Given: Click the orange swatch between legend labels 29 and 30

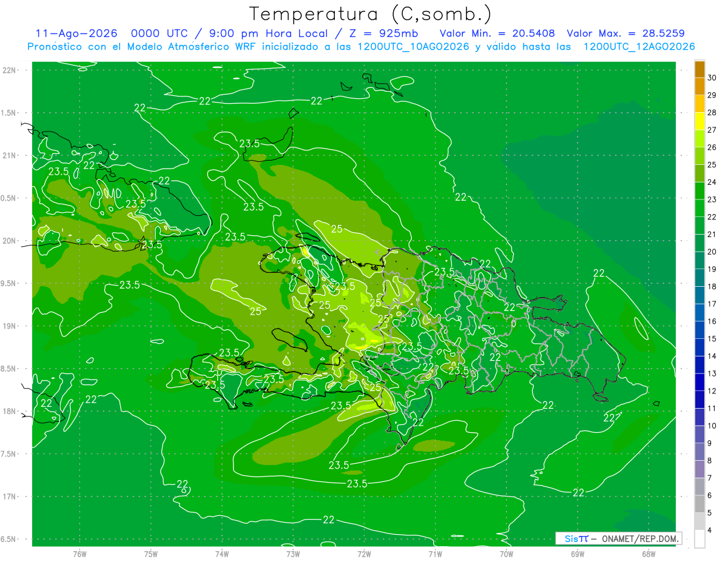Looking at the screenshot, I should [x=699, y=86].
